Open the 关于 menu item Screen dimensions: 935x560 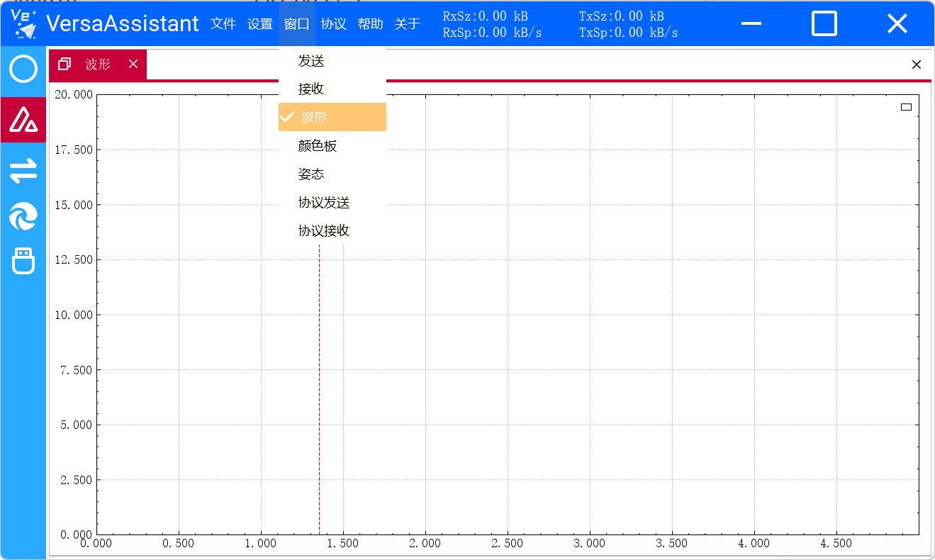click(x=408, y=24)
